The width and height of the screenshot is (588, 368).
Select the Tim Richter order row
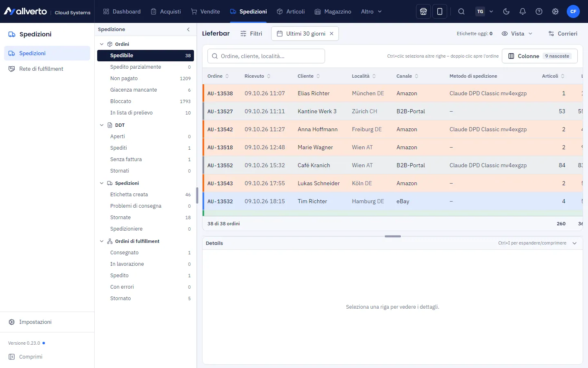[x=393, y=201]
